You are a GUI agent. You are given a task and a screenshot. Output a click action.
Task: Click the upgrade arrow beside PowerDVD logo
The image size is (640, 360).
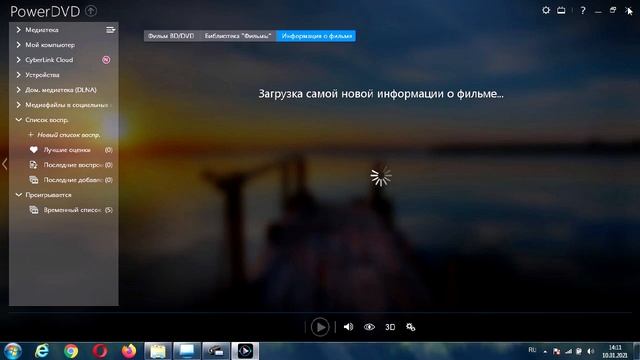point(91,11)
